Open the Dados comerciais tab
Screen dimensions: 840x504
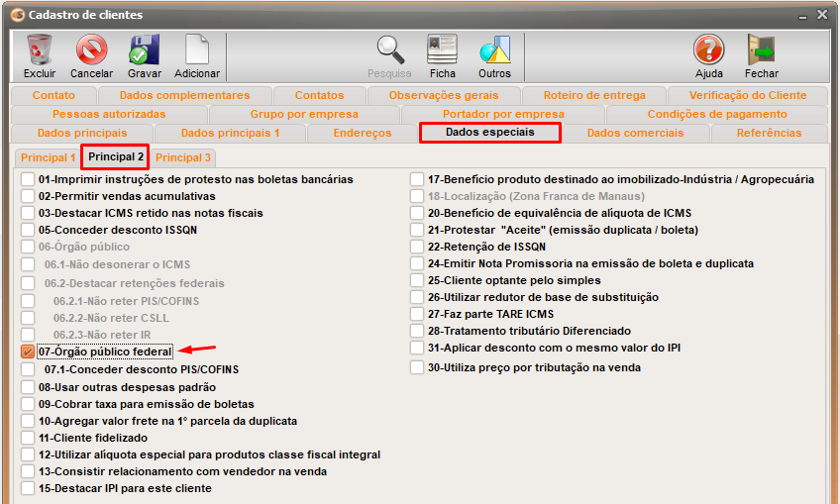635,133
